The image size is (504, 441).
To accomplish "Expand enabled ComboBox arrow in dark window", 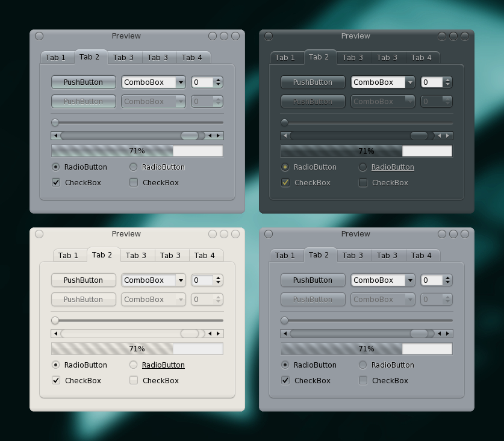I will click(x=410, y=82).
